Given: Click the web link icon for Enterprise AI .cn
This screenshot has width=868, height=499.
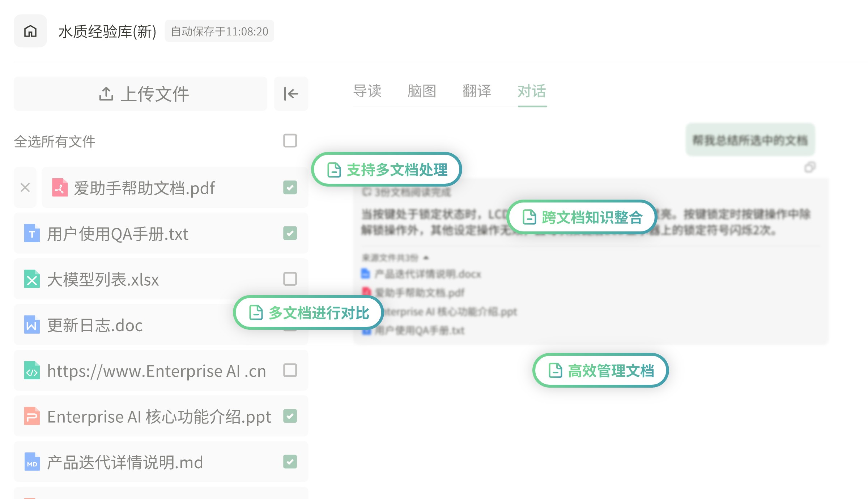Looking at the screenshot, I should (32, 370).
